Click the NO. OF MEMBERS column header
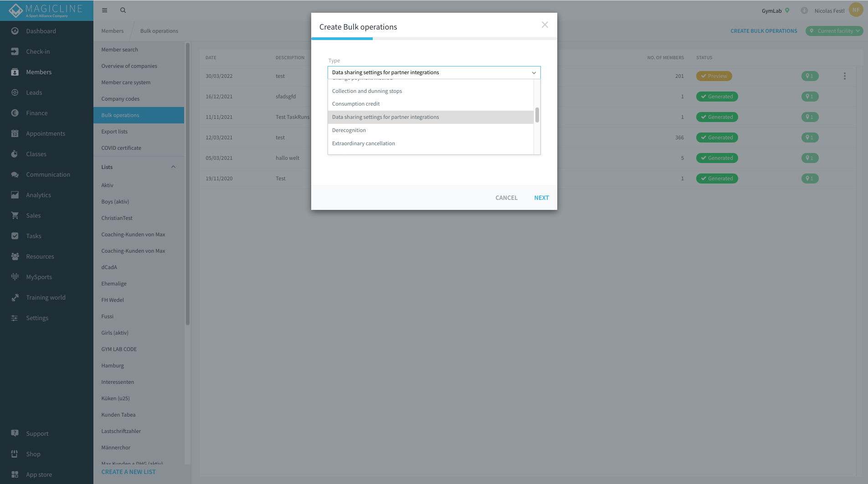This screenshot has height=484, width=868. (665, 58)
